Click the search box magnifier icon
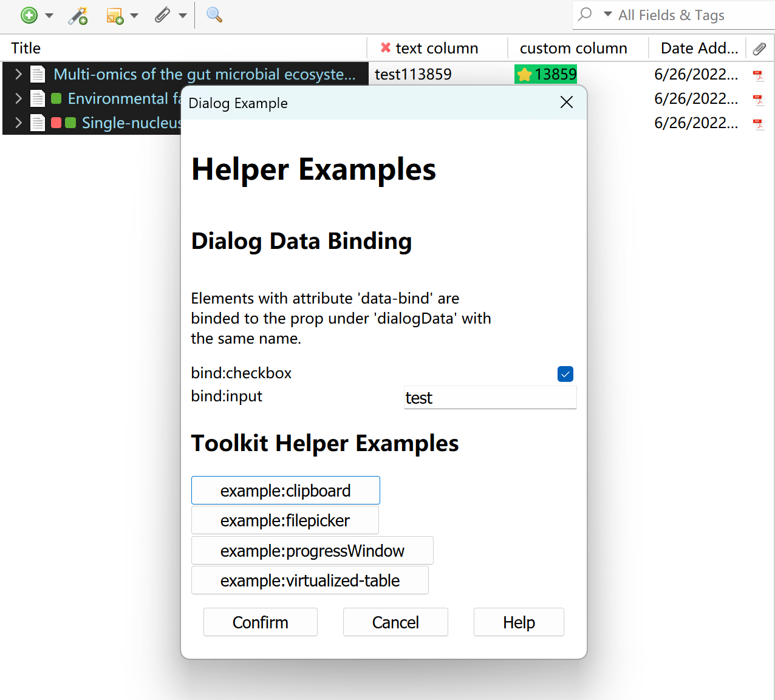This screenshot has width=775, height=700. (x=585, y=14)
